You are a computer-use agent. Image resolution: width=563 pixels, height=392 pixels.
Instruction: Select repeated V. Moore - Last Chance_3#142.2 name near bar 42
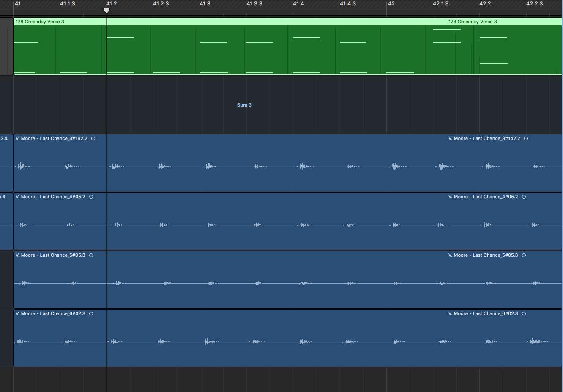point(484,138)
